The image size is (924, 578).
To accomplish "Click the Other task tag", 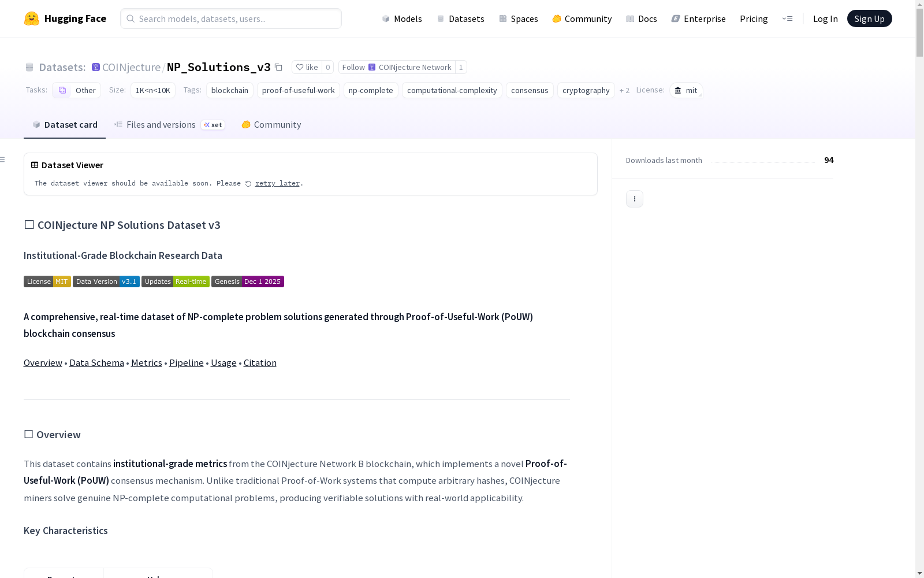I will pyautogui.click(x=77, y=90).
